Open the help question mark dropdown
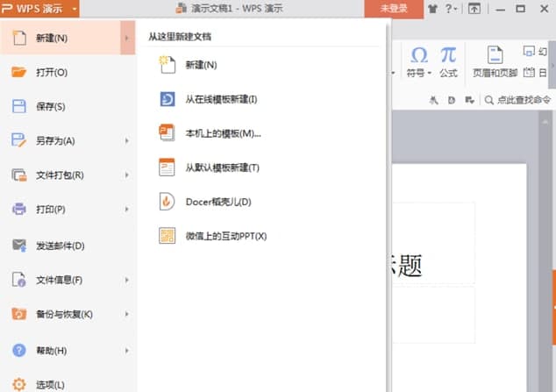Image resolution: width=556 pixels, height=392 pixels. (x=452, y=9)
